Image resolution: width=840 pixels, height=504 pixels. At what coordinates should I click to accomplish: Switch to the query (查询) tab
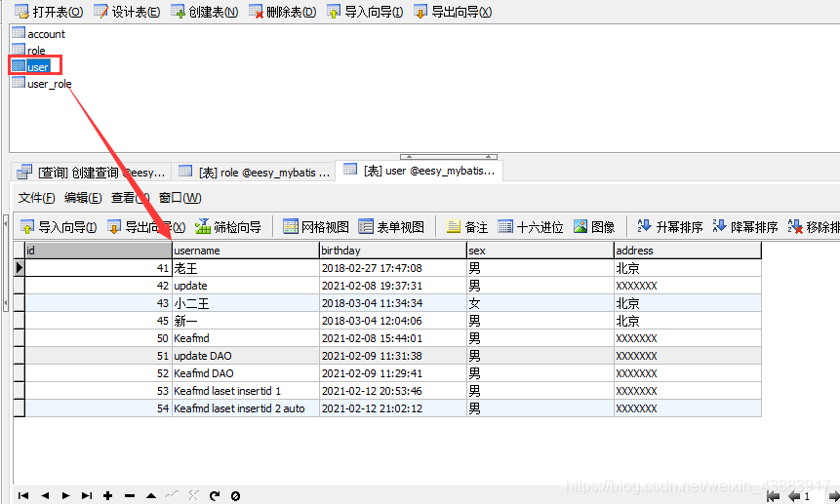[91, 173]
